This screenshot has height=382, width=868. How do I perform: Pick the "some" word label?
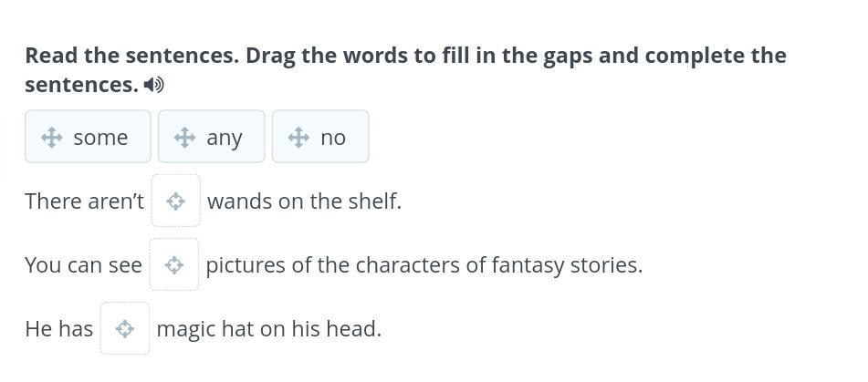[100, 137]
